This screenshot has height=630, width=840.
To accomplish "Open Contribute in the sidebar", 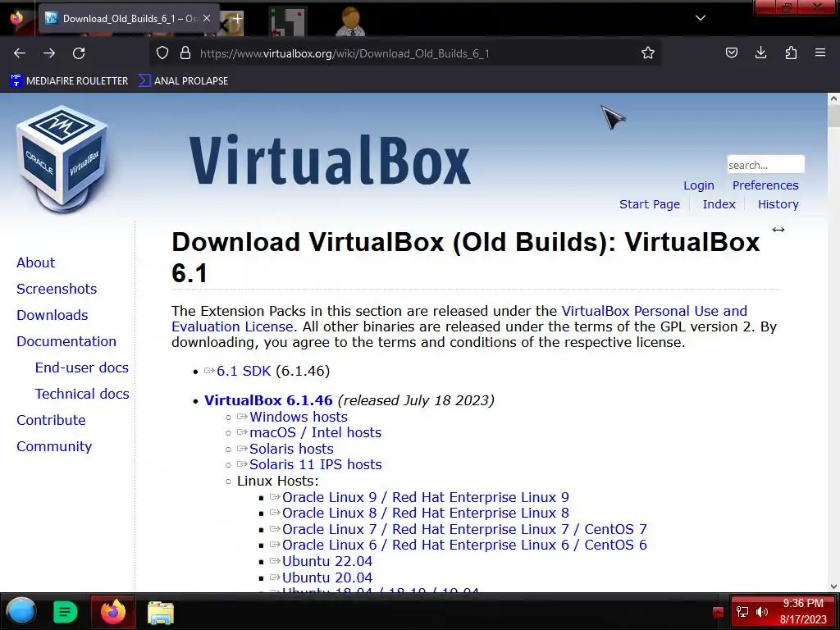I will point(51,421).
